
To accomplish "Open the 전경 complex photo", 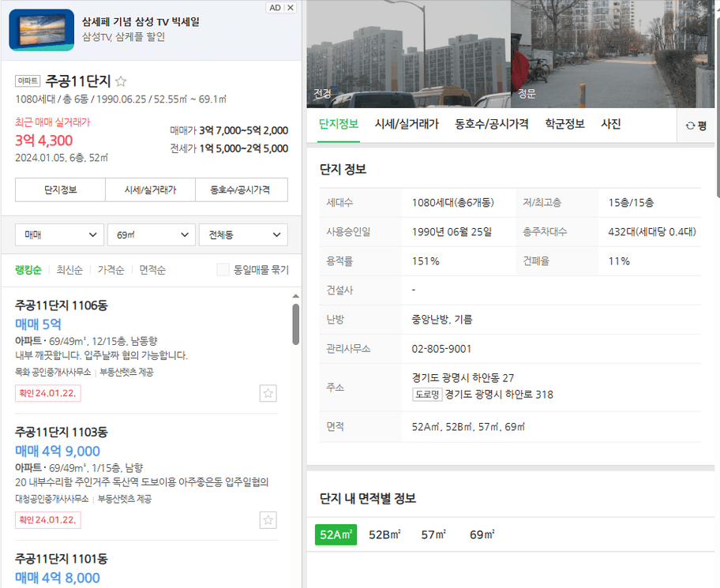I will tap(409, 54).
